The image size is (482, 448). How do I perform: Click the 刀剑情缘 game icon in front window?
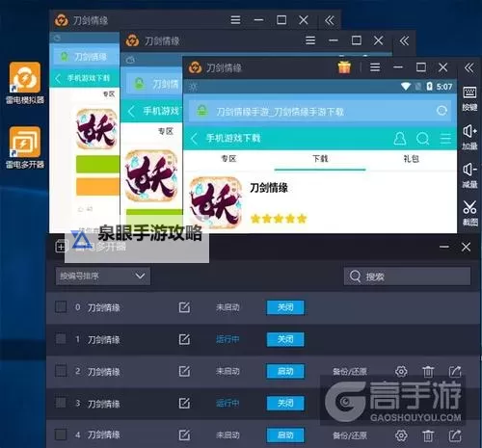coord(216,203)
